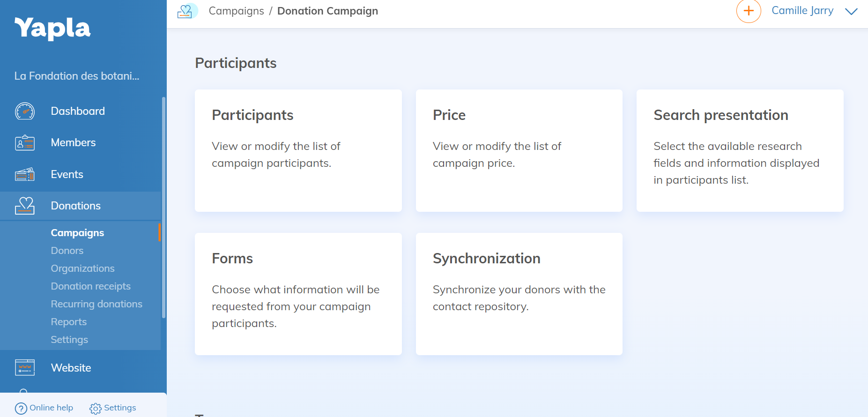Click the Members ID card icon
The height and width of the screenshot is (417, 868).
coord(25,142)
